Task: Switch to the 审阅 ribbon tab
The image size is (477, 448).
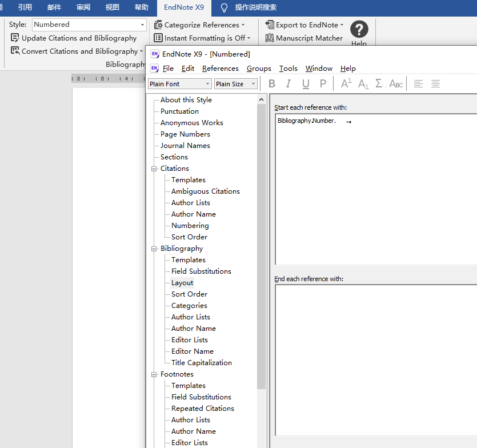Action: (83, 7)
